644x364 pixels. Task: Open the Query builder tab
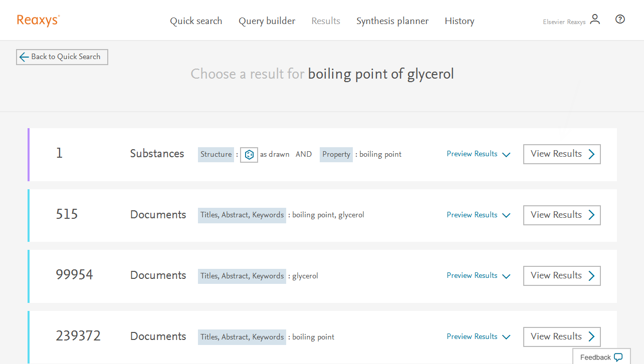point(267,21)
